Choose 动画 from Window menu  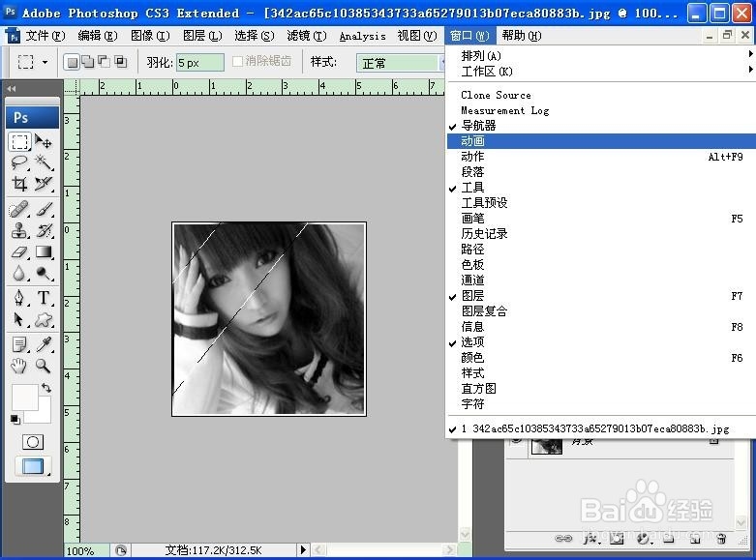tap(601, 141)
